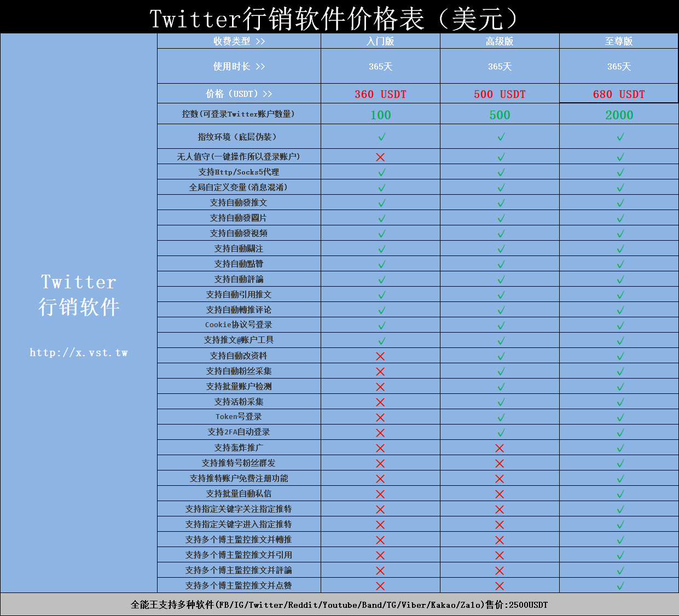The width and height of the screenshot is (679, 616).
Task: Click 入门版 cross for 支持批量自動私信
Action: point(380,494)
